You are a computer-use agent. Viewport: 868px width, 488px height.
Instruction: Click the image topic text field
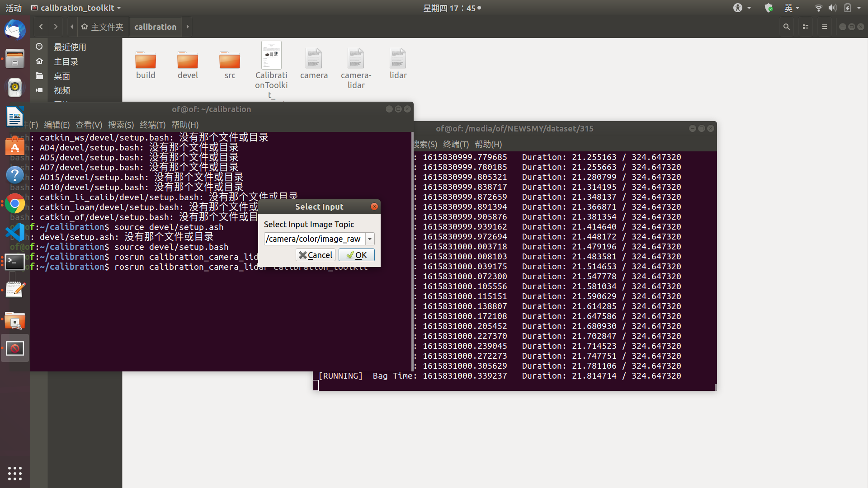[x=315, y=239]
